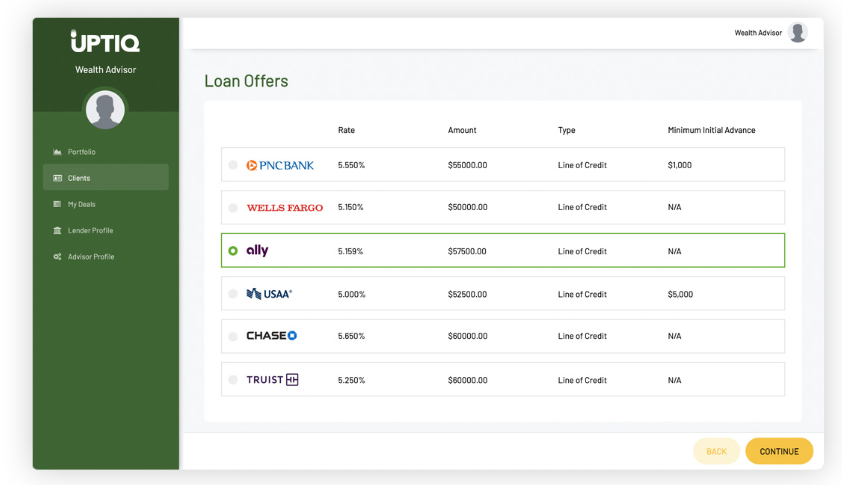Click the Wells Fargo logo
Viewport: 842px width, 485px height.
(x=285, y=208)
